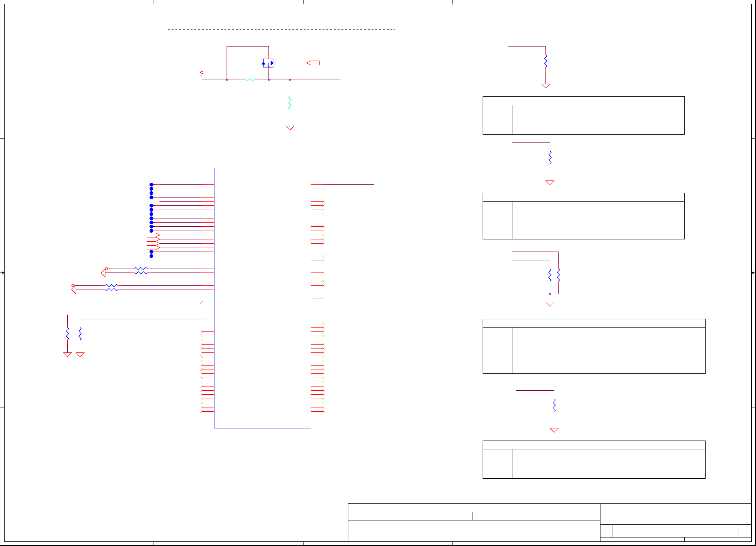Screen dimensions: 756x546
Task: Select upper pair of horizontal blue resistors left of IC
Action: tap(141, 271)
